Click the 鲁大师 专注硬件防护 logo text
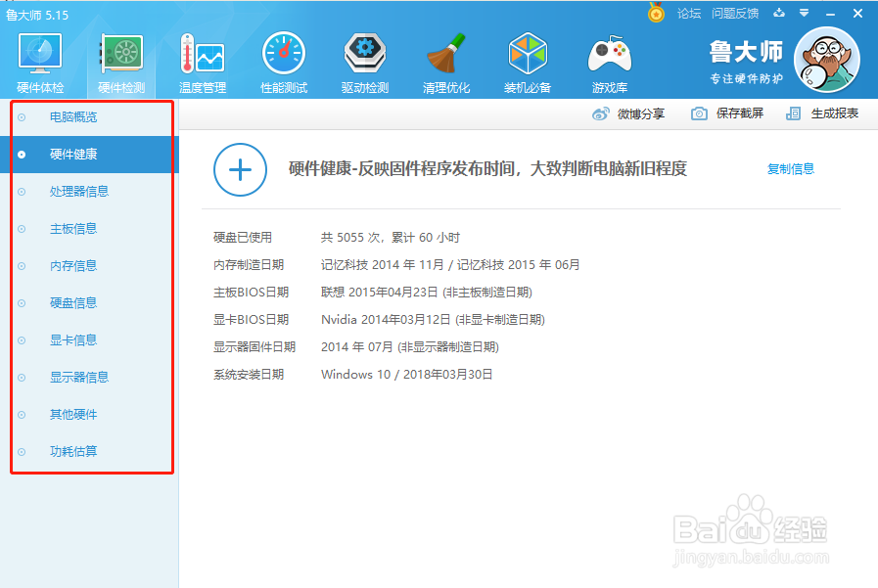Image resolution: width=878 pixels, height=588 pixels. pos(746,62)
